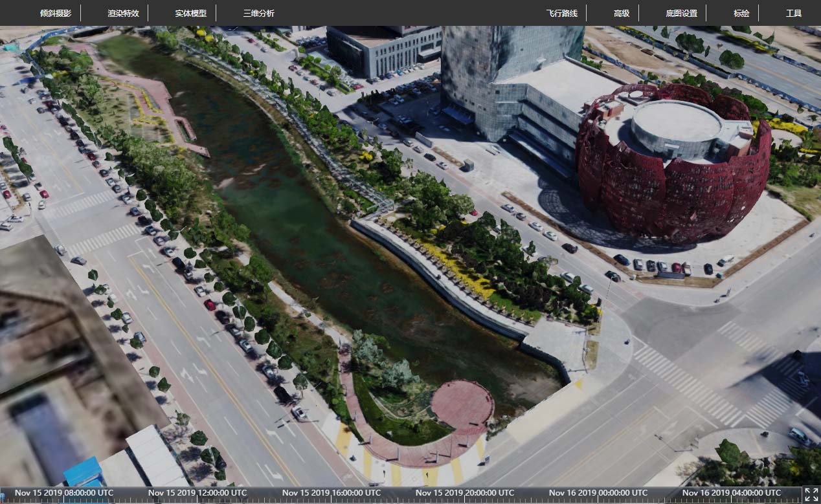Select the 实体模型 menu item

[191, 13]
